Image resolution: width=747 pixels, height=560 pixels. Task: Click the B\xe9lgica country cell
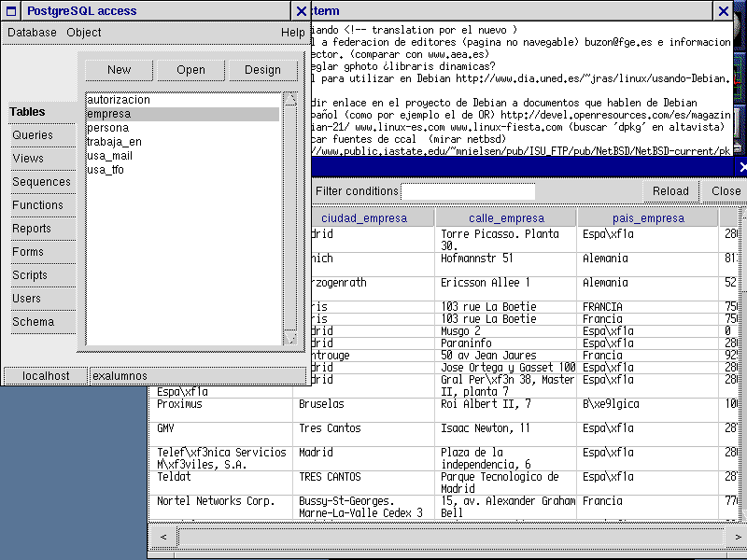[x=647, y=410]
